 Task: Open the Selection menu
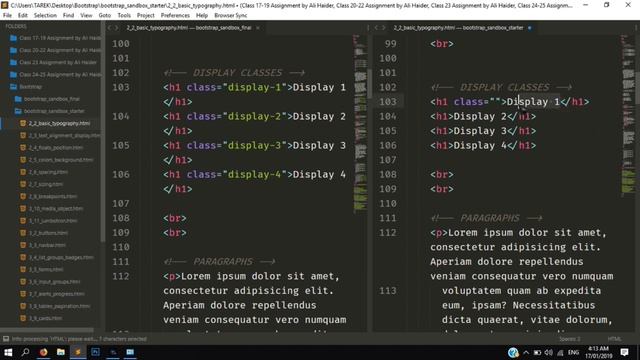(x=45, y=16)
